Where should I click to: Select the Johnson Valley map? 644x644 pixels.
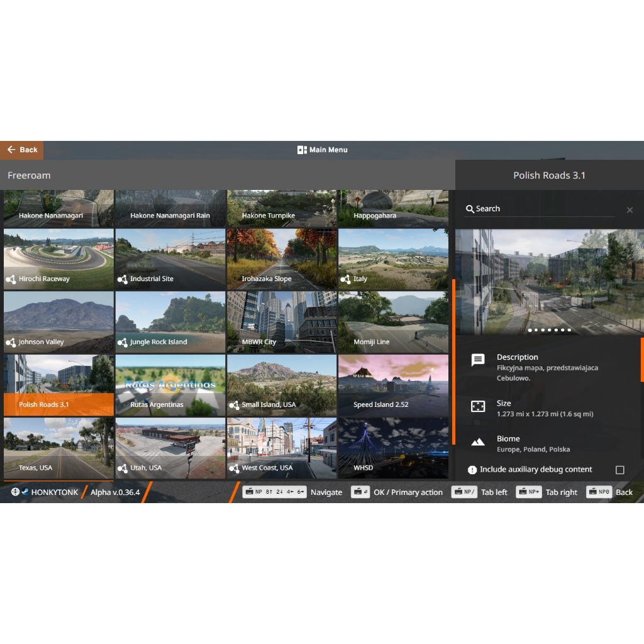coord(58,323)
